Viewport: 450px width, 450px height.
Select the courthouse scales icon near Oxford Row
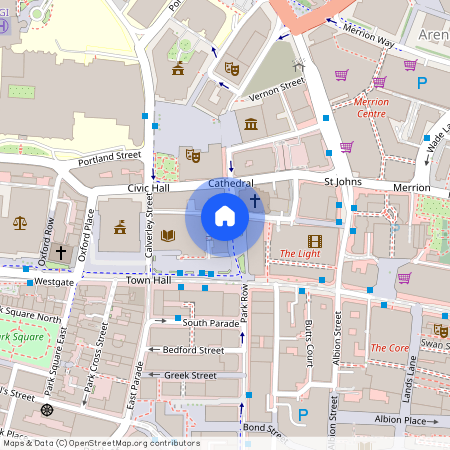point(20,223)
